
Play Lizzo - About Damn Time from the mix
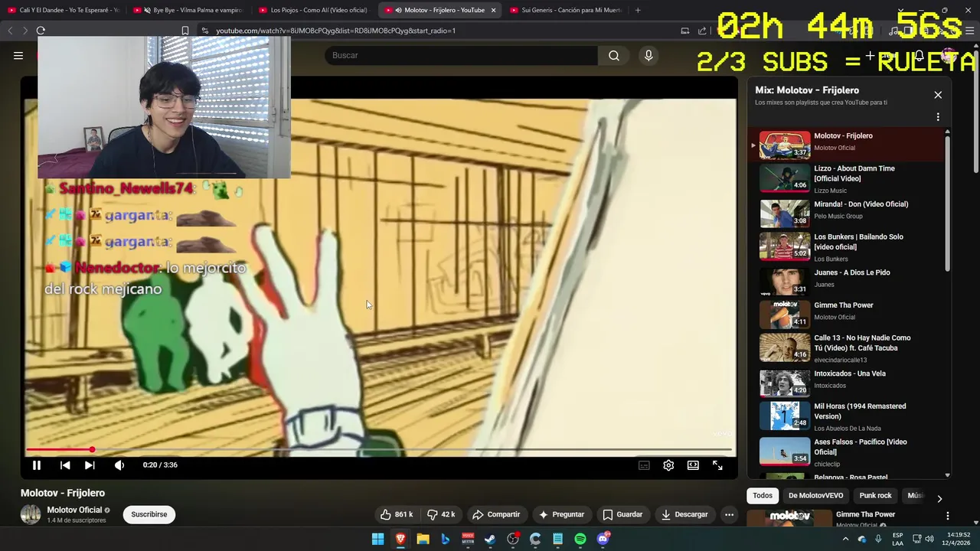click(847, 179)
